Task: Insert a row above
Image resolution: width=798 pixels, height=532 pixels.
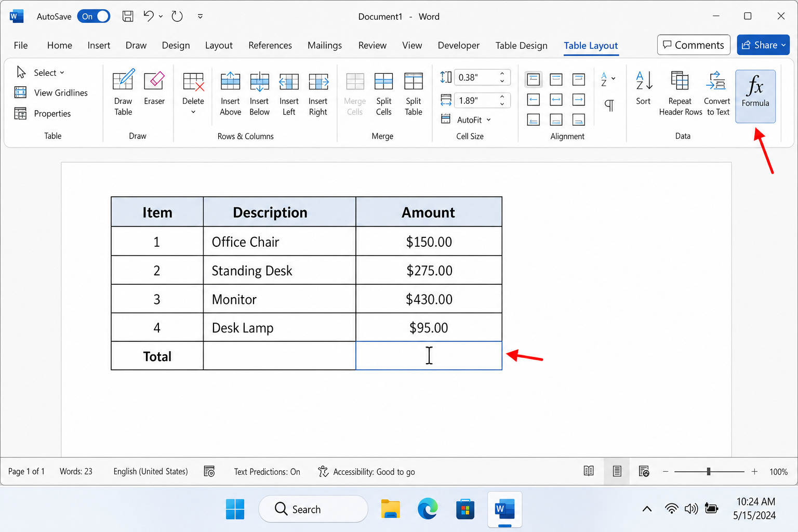Action: pos(230,94)
